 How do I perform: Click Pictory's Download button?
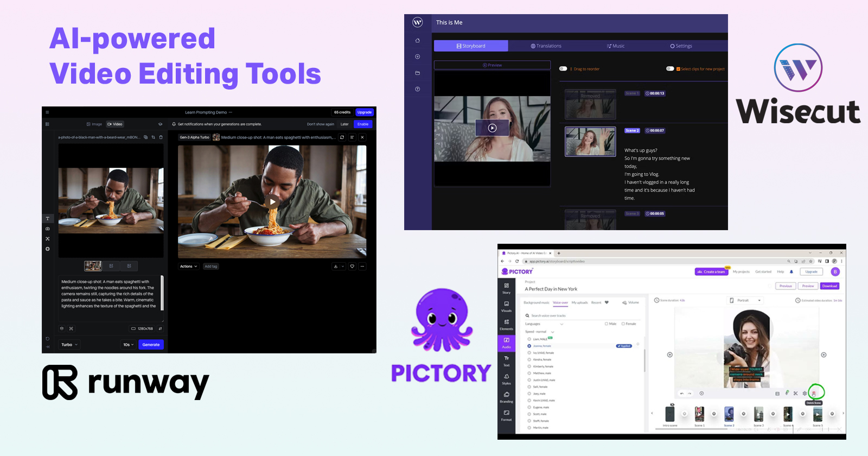829,286
